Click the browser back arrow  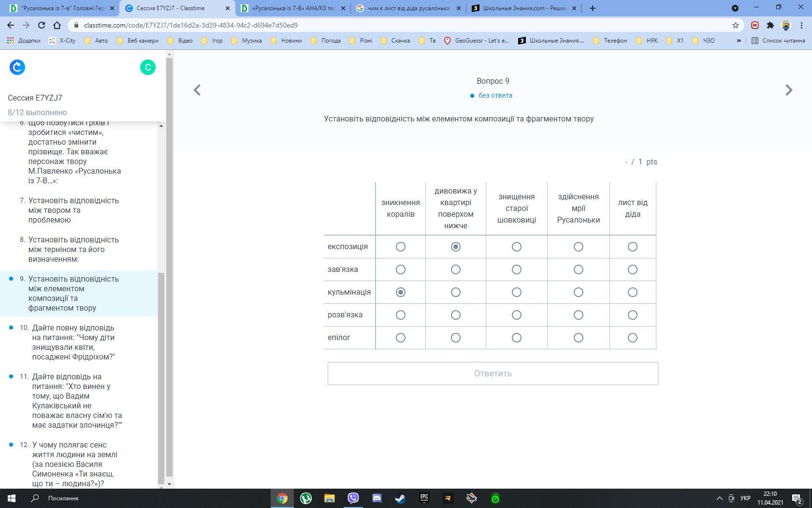coord(11,25)
